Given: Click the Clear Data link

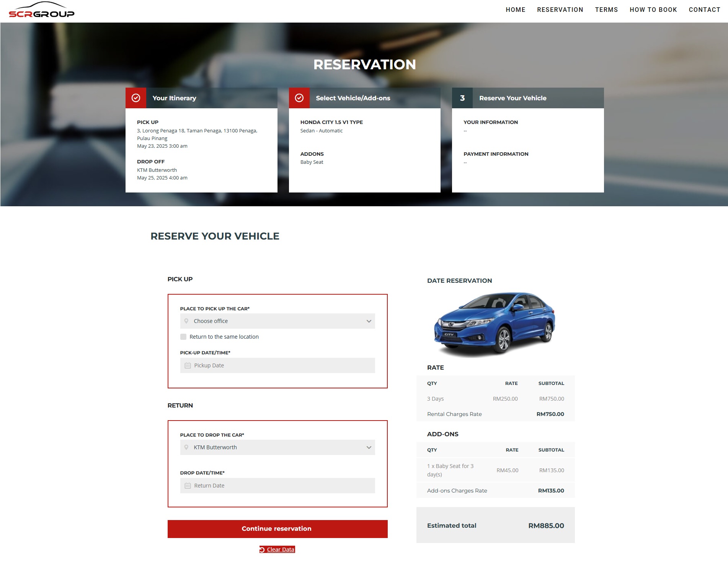Looking at the screenshot, I should click(x=281, y=550).
